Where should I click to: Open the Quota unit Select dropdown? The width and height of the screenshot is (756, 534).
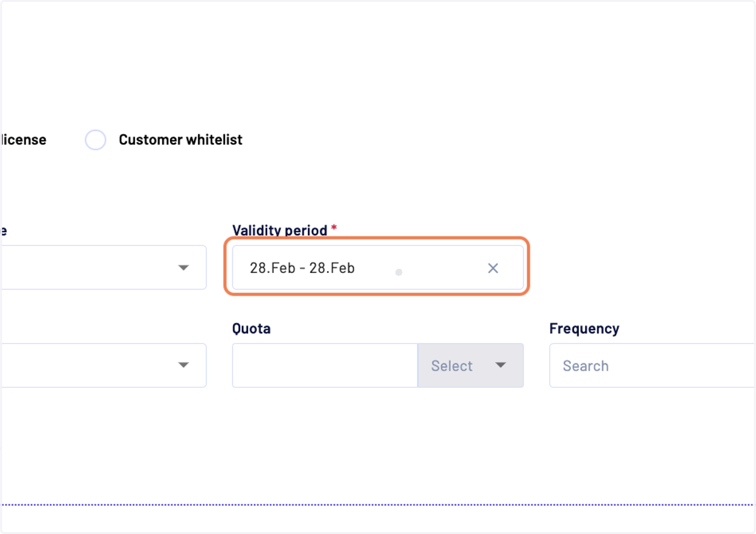[x=471, y=365]
